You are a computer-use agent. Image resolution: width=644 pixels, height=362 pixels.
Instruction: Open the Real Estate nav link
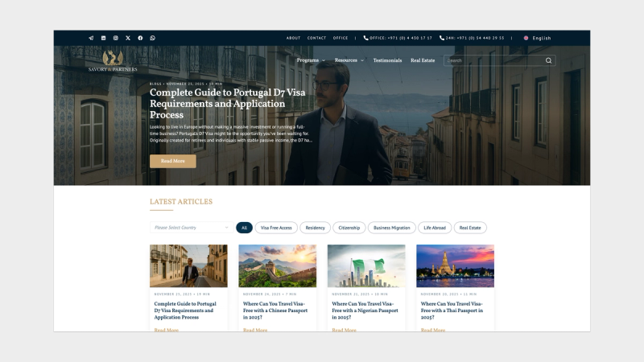point(423,60)
